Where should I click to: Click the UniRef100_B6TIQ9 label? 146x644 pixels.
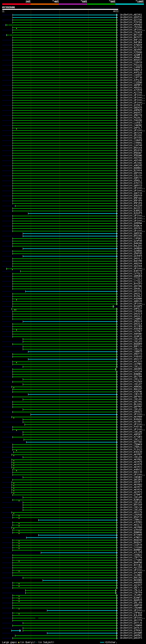131,35
